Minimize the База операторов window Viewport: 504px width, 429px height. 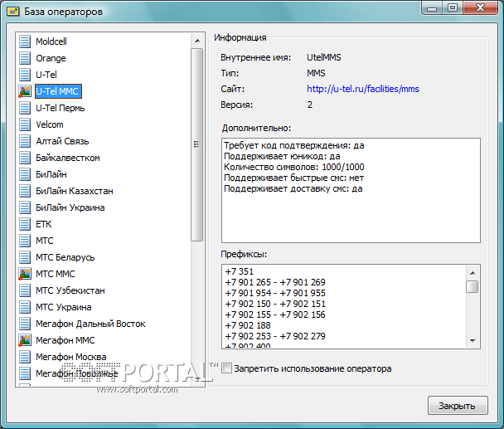coord(432,7)
